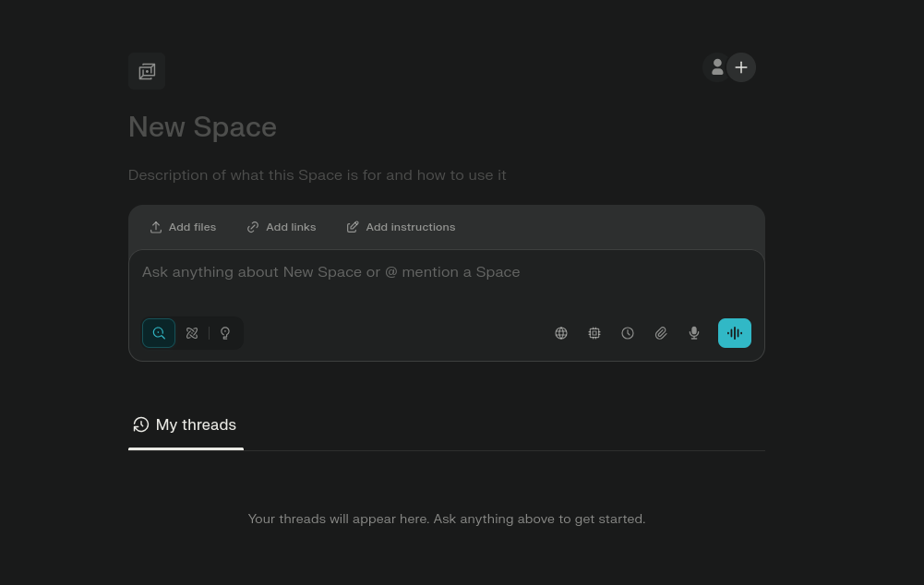Open the globe sources selector
The image size is (924, 585).
pyautogui.click(x=561, y=333)
